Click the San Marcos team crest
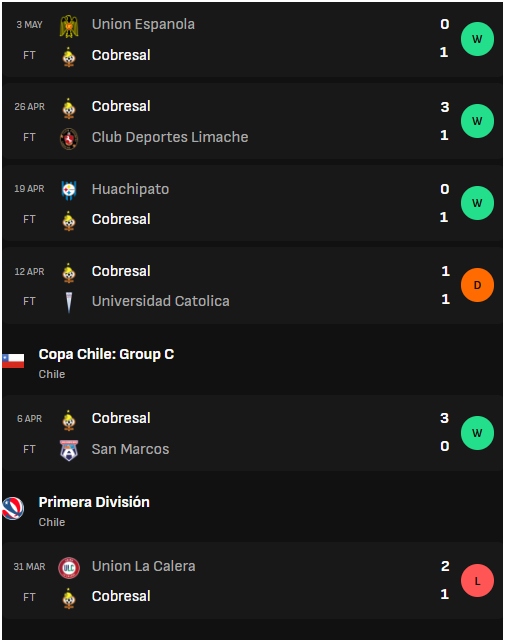 [69, 450]
